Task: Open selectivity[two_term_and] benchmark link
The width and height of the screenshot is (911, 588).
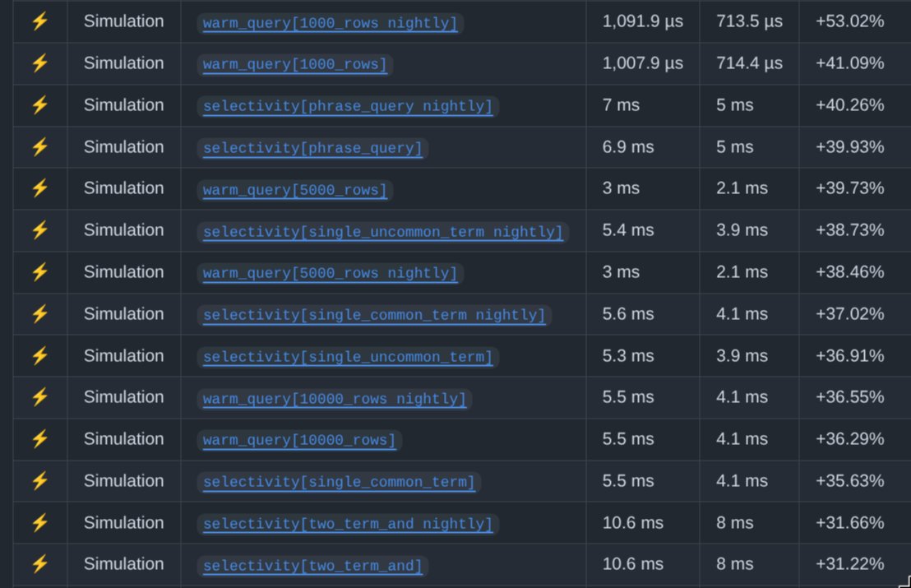Action: pyautogui.click(x=312, y=565)
